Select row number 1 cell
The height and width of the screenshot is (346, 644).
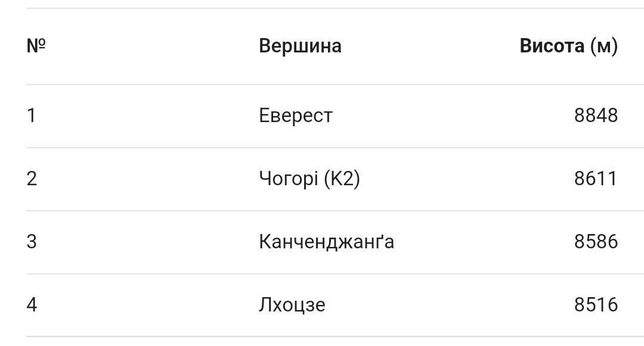[x=31, y=115]
